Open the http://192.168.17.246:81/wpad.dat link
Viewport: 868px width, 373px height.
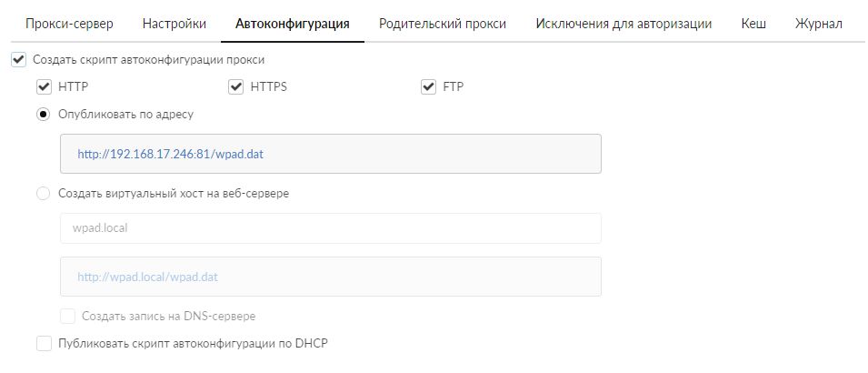pyautogui.click(x=170, y=155)
